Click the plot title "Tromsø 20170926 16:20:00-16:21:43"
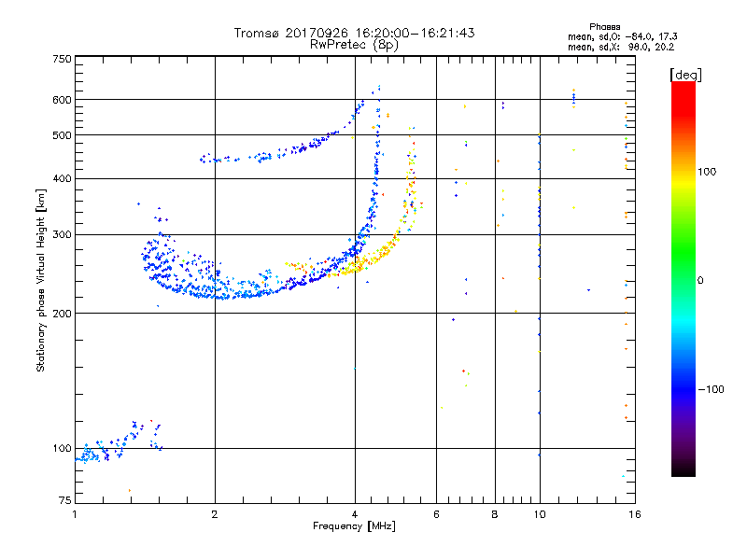The width and height of the screenshot is (747, 560). pos(354,33)
